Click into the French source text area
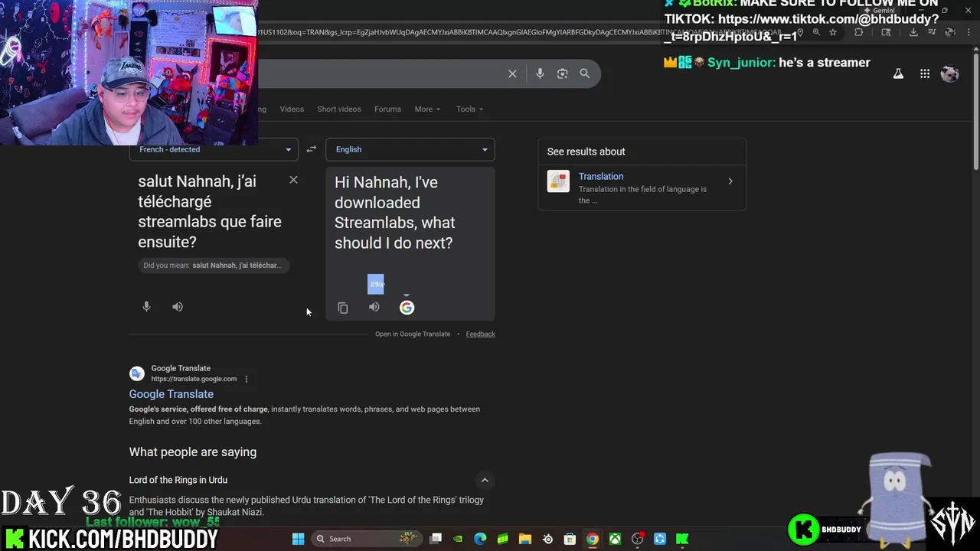Viewport: 980px width, 551px height. pyautogui.click(x=209, y=211)
